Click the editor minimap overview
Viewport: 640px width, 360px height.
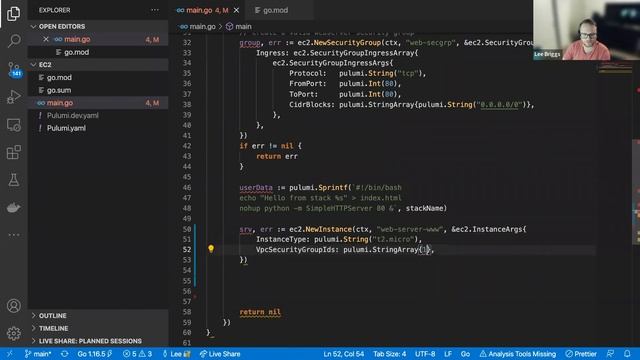[x=615, y=69]
